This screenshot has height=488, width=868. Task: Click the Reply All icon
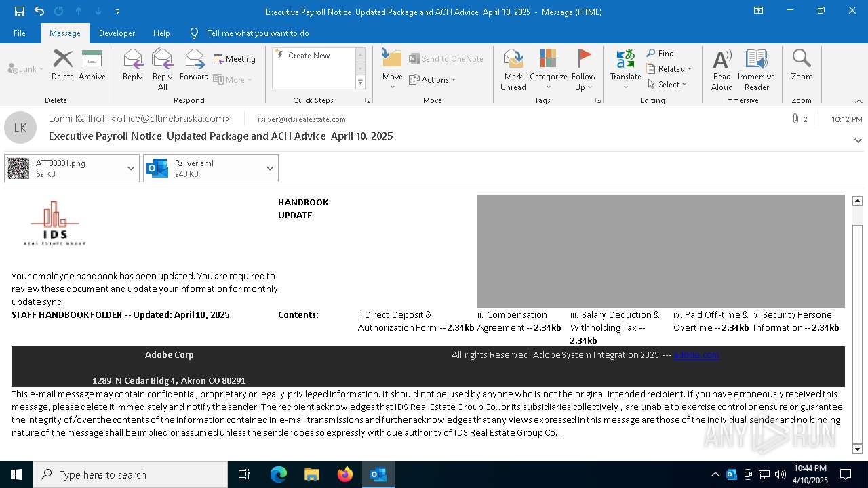[x=163, y=69]
